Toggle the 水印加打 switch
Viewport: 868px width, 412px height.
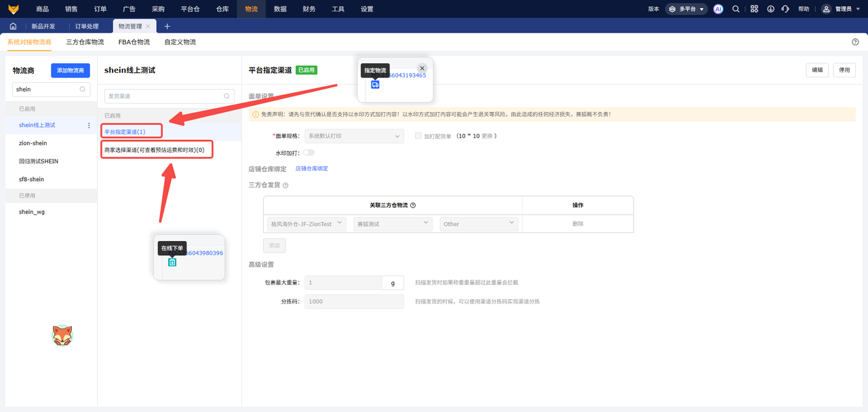click(x=309, y=153)
